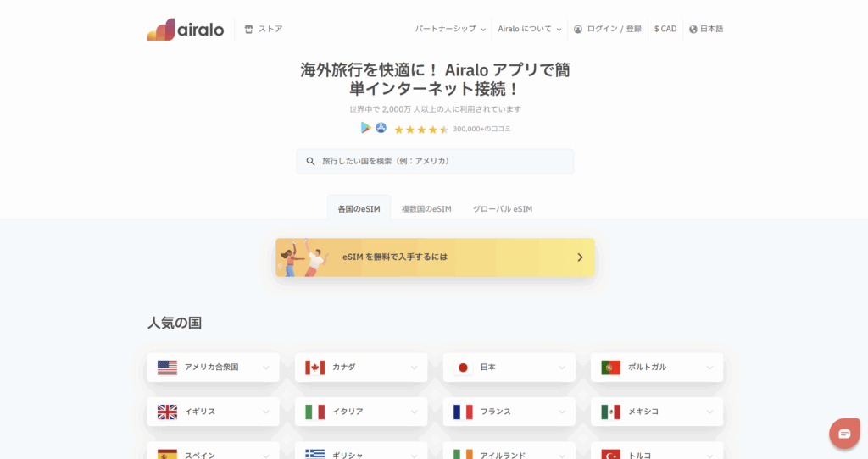Screen dimensions: 868x459
Task: Expand the ポルトガル country chevron
Action: coord(709,368)
